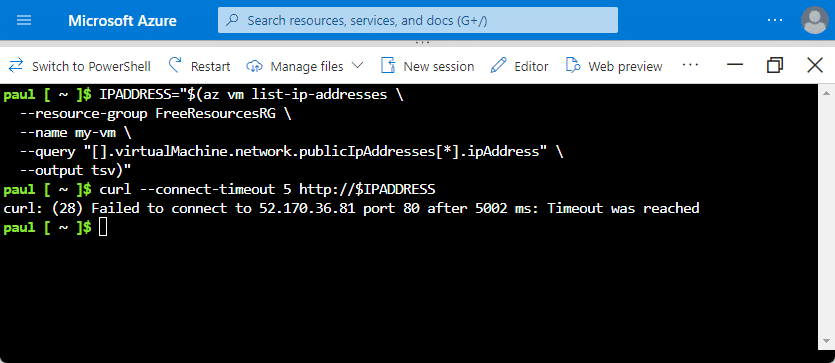Click the Switch to PowerShell arrows icon
The image size is (835, 363).
tap(17, 65)
